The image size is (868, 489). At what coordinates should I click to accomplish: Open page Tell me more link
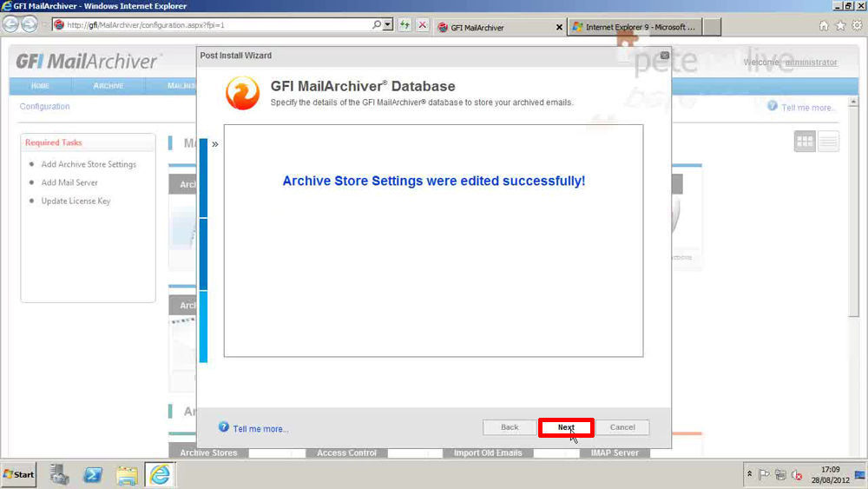(807, 108)
